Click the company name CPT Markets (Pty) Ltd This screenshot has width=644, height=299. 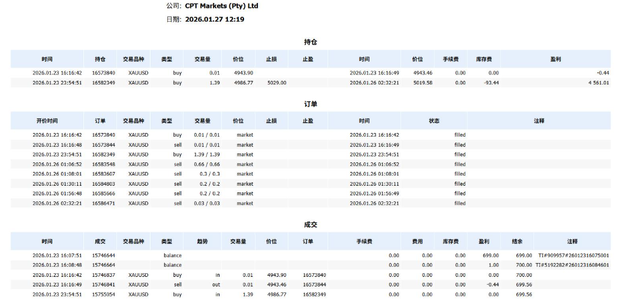pos(221,6)
